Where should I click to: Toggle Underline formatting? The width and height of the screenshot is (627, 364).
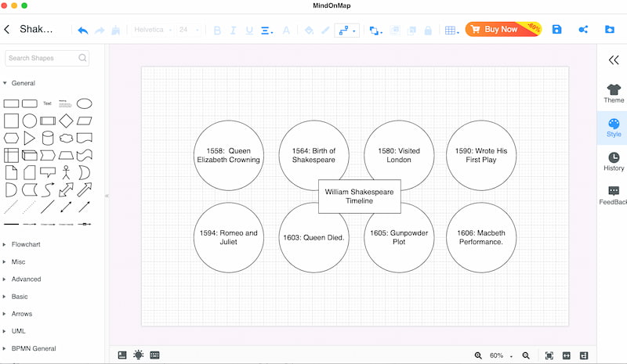point(249,30)
